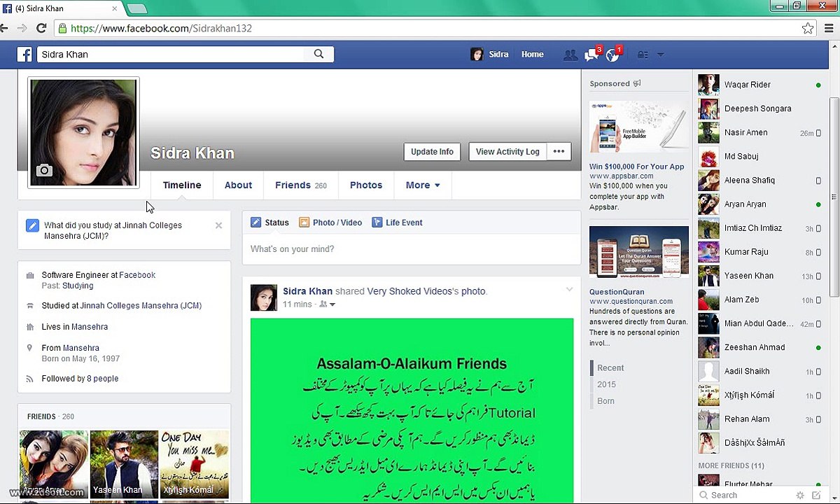Image resolution: width=840 pixels, height=504 pixels.
Task: Jump to 2015 in timeline navigator
Action: coord(606,384)
